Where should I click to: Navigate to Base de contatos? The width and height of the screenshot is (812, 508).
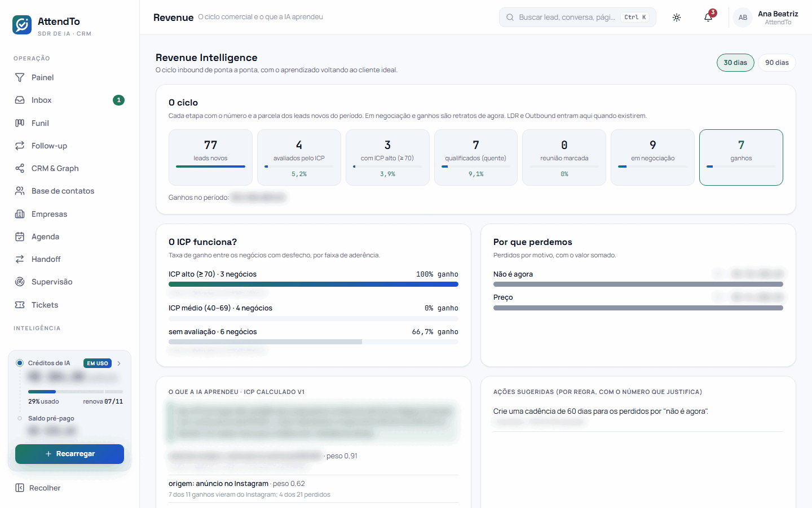coord(70,191)
